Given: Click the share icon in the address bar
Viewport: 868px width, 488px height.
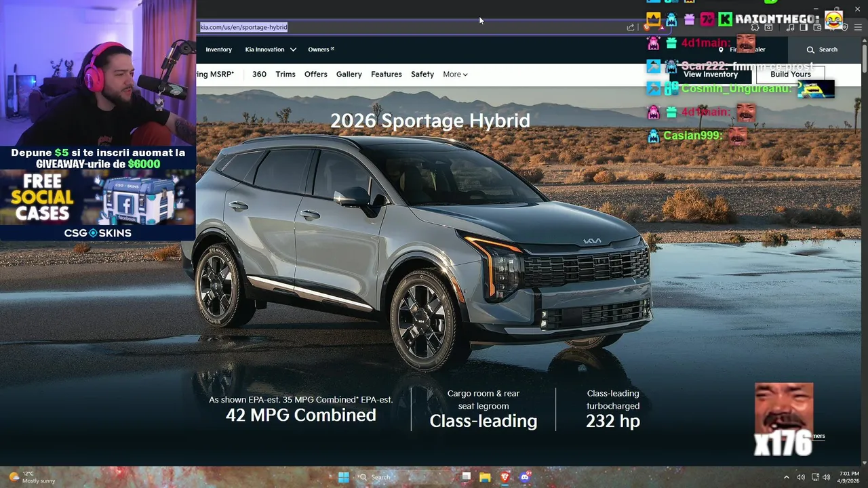Looking at the screenshot, I should tap(631, 27).
